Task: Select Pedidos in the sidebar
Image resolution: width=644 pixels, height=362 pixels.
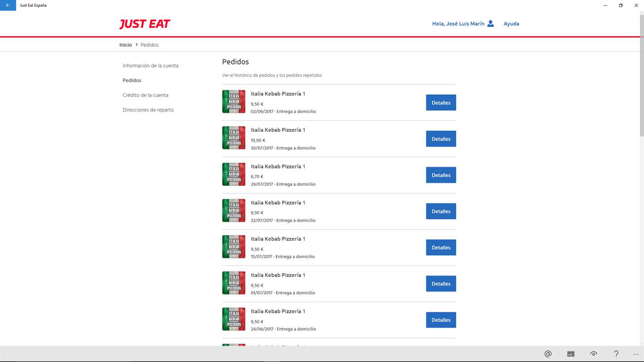Action: pyautogui.click(x=132, y=80)
